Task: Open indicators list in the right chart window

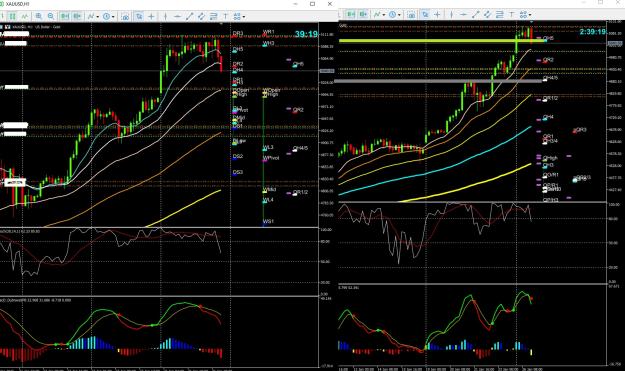Action: pyautogui.click(x=377, y=15)
